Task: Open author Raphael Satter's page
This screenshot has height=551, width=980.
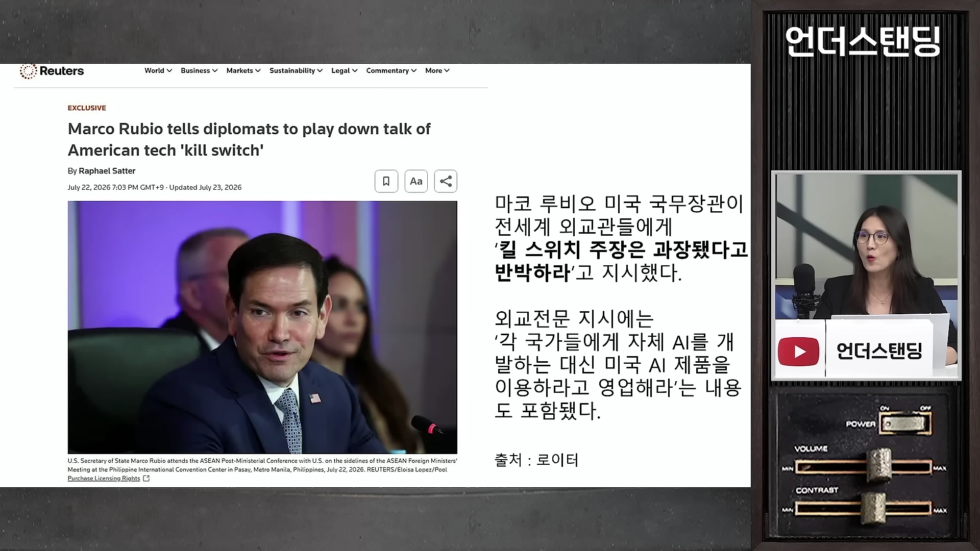Action: (x=107, y=171)
